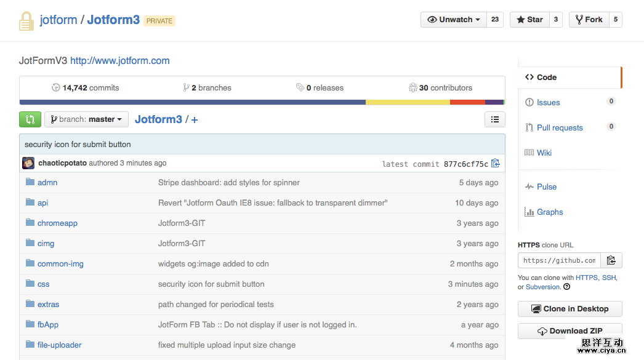Click the file-uploader folder icon
Screen dimensions: 644x360
click(30, 345)
